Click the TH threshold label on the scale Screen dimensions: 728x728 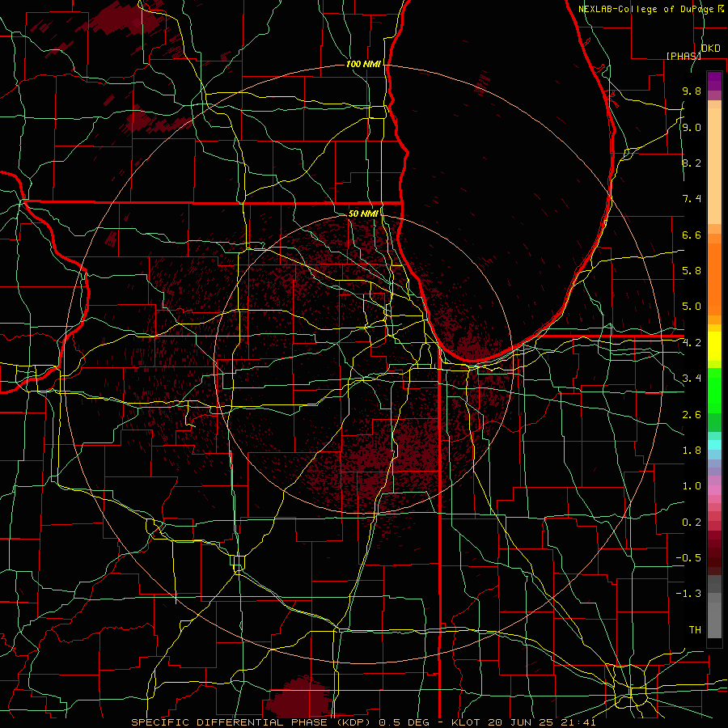point(695,630)
